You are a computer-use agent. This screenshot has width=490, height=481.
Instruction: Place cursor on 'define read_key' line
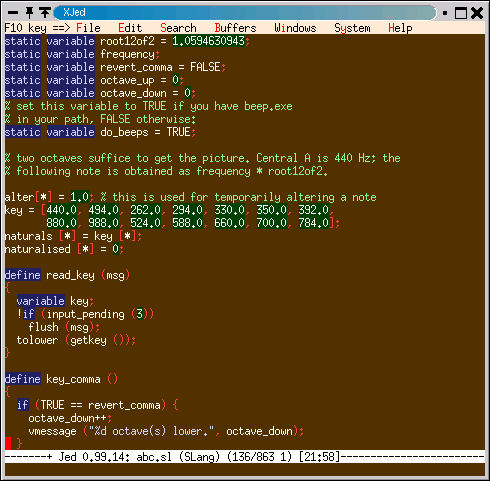[67, 275]
